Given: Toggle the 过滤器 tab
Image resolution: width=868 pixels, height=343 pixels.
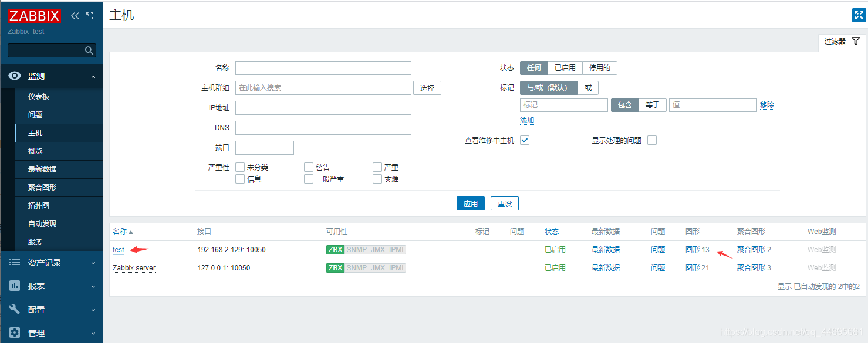Looking at the screenshot, I should 842,42.
